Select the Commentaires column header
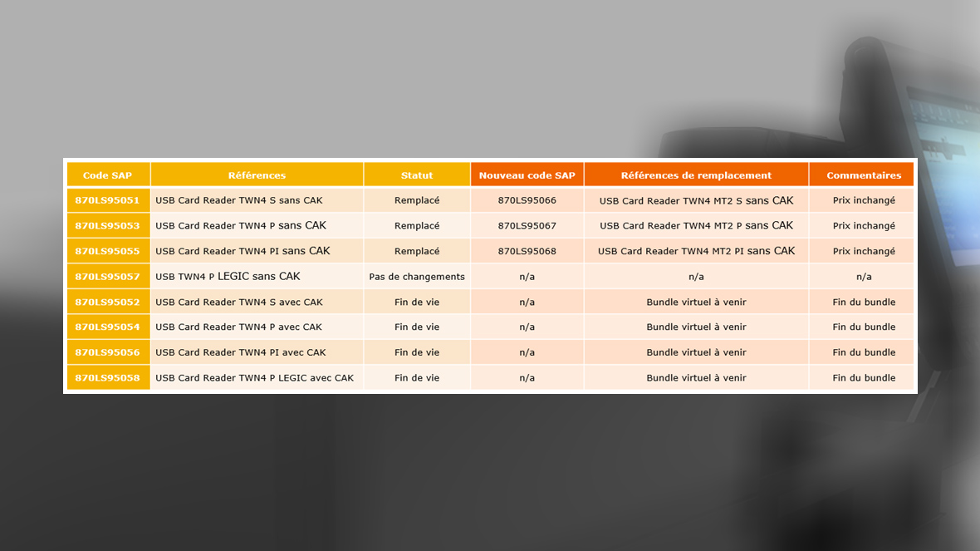 (x=864, y=175)
